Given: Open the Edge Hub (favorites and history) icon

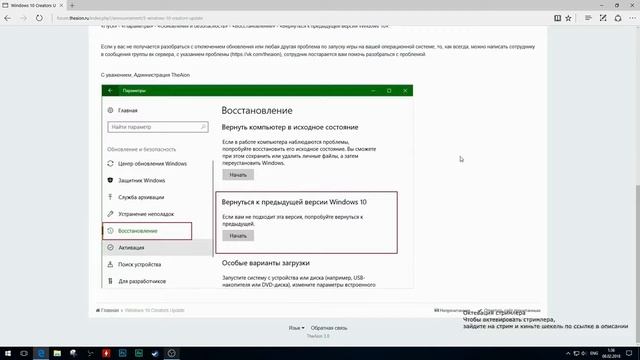Looking at the screenshot, I should tap(588, 18).
